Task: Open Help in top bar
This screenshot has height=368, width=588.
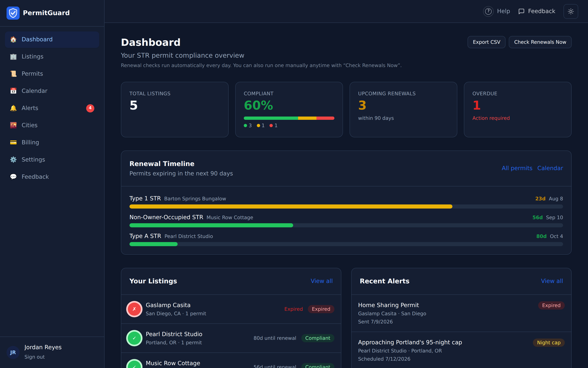Action: [497, 11]
